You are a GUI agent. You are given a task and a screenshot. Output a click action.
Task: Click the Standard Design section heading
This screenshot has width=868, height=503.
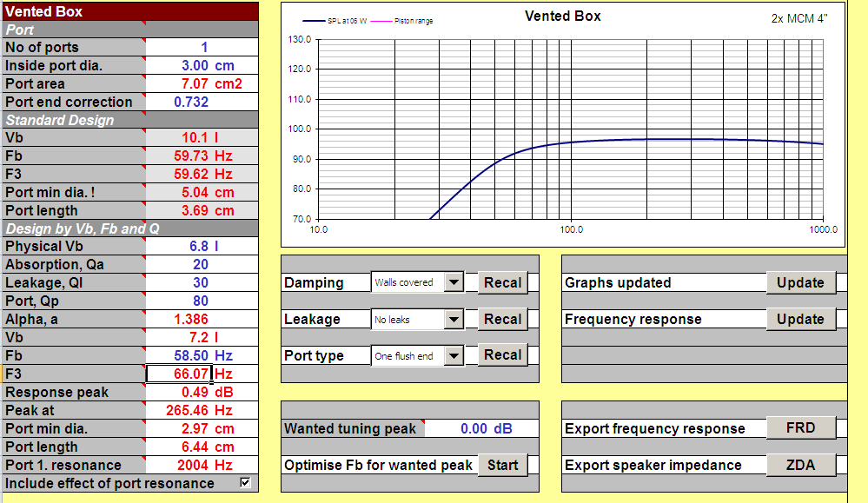(x=130, y=120)
